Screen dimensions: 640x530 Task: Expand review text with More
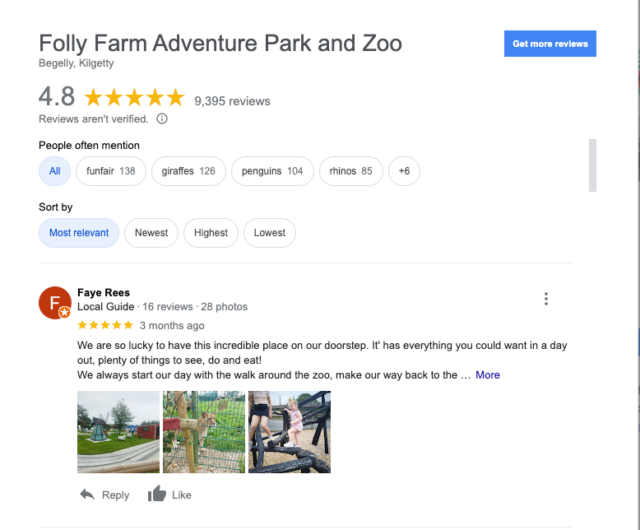pos(488,375)
